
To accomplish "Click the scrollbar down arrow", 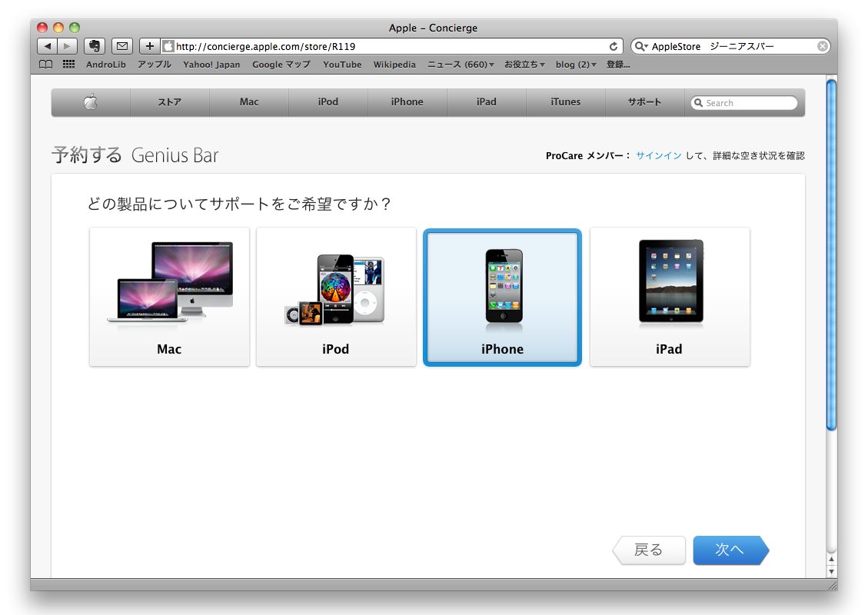I will (831, 571).
